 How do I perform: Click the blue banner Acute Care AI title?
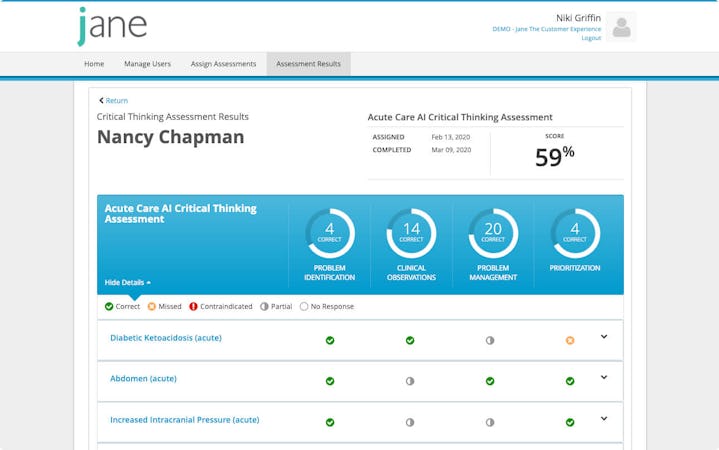coord(181,214)
